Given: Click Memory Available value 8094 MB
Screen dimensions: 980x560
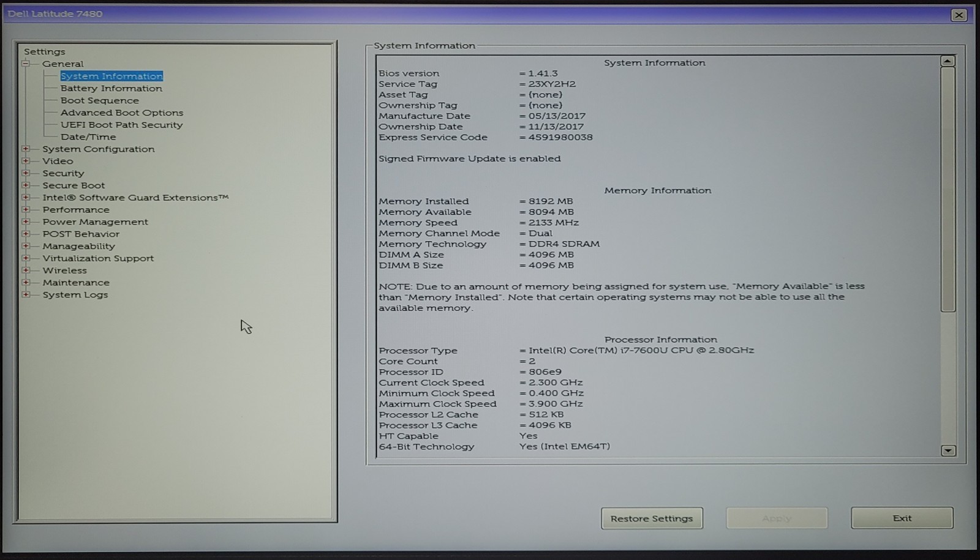Looking at the screenshot, I should point(551,212).
